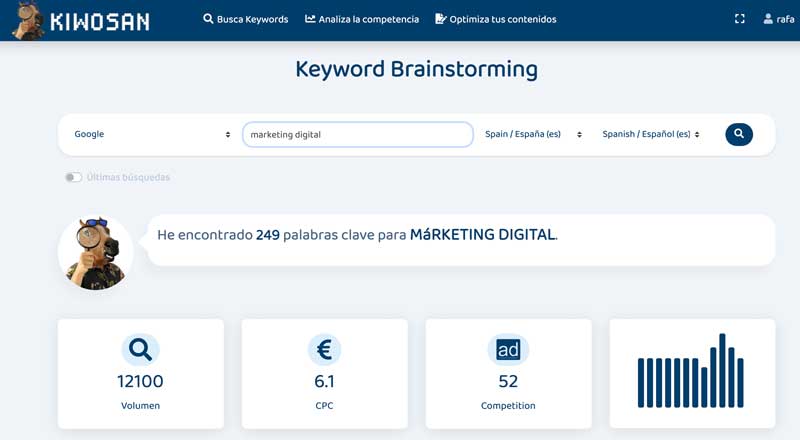Screen dimensions: 800x440
Task: Click the magnifier icon beside Busca Keywords
Action: 208,19
